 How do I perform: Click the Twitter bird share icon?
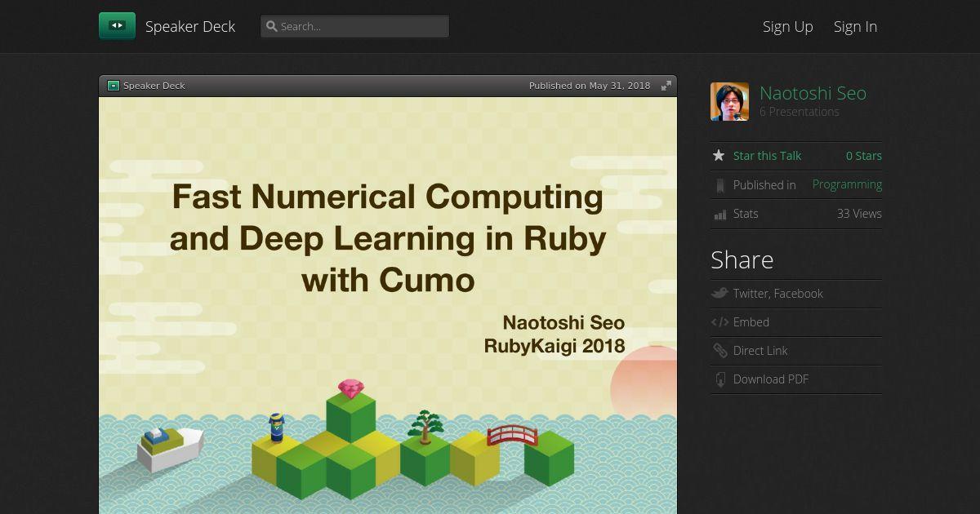(x=719, y=294)
